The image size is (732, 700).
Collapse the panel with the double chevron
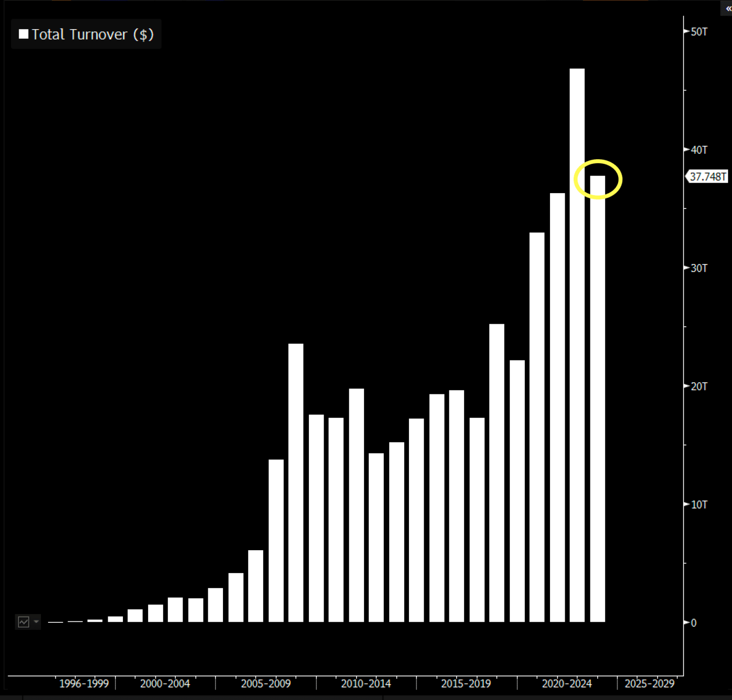728,9
